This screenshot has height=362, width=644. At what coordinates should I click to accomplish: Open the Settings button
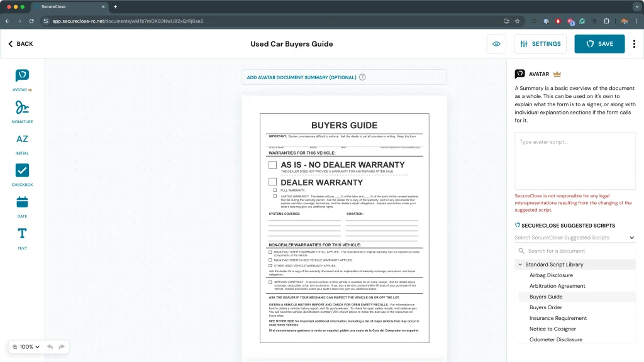540,44
